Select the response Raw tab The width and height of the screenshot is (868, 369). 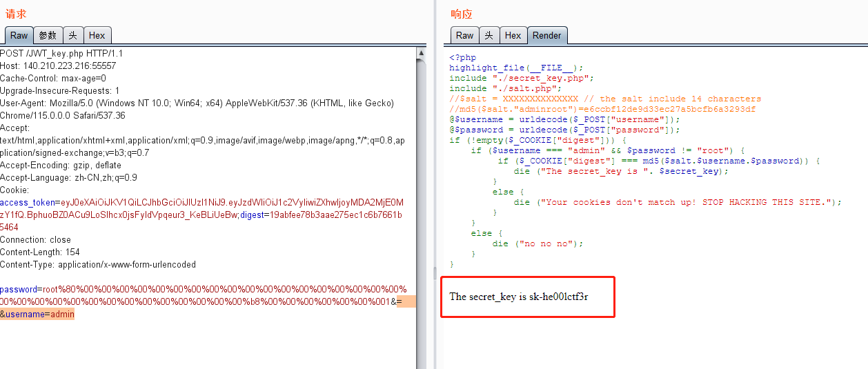point(464,35)
